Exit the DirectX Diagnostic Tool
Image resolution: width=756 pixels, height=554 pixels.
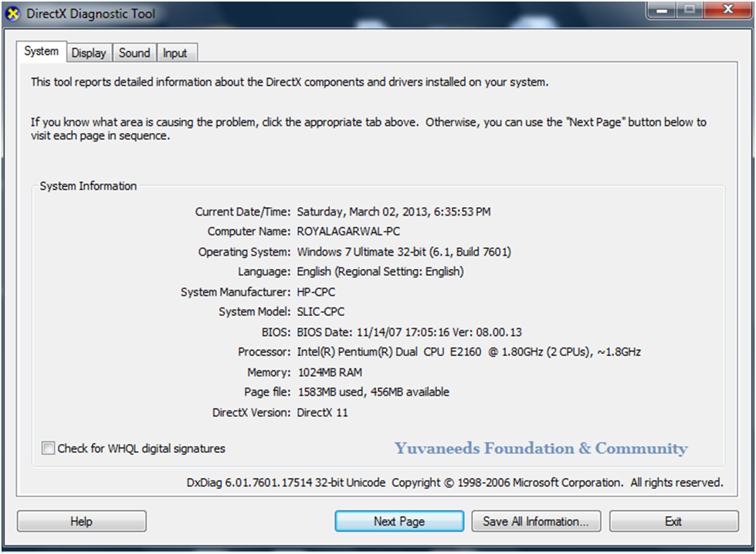673,521
